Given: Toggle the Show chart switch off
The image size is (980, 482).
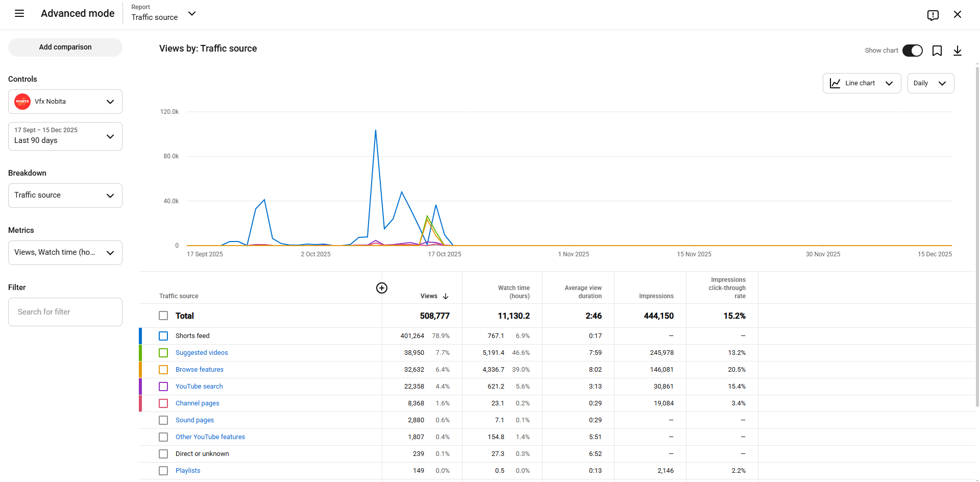Looking at the screenshot, I should point(912,51).
